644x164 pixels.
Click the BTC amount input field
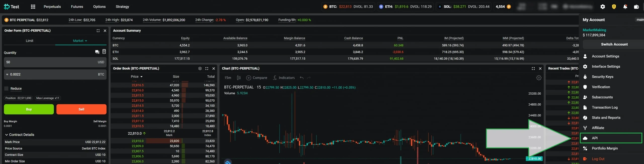click(x=55, y=74)
